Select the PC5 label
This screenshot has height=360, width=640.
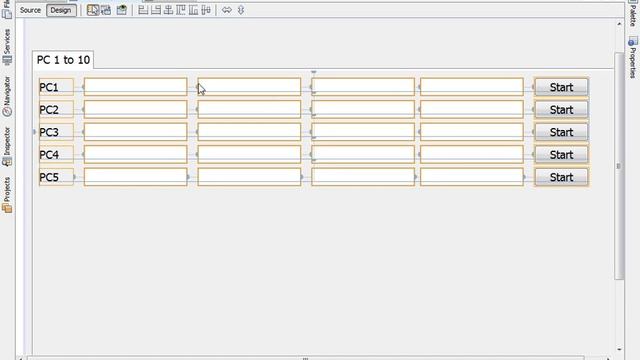pyautogui.click(x=56, y=177)
